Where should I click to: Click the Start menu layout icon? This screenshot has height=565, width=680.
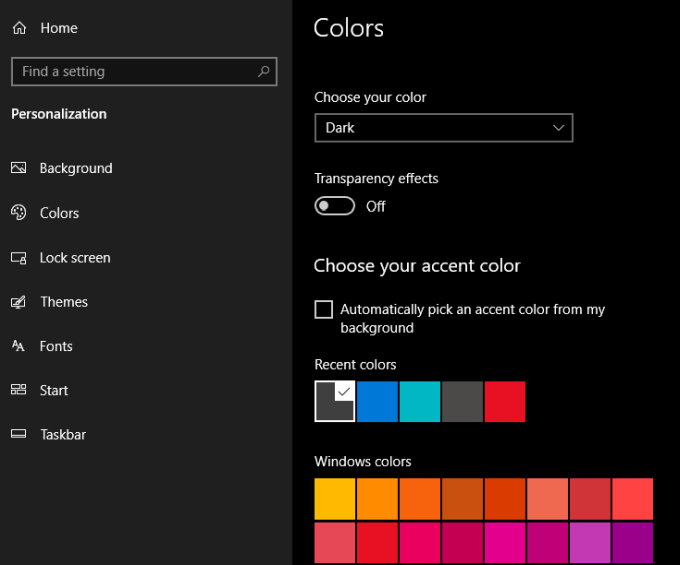coord(19,391)
